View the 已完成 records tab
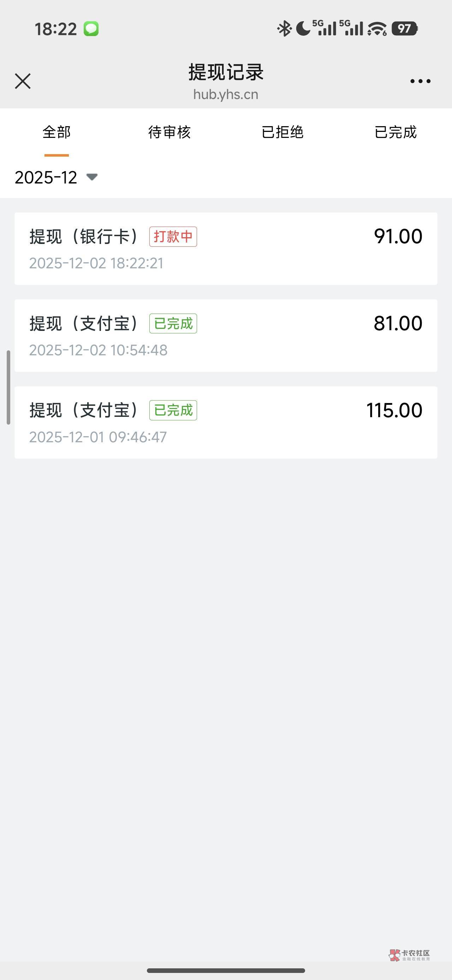This screenshot has width=452, height=980. 395,132
